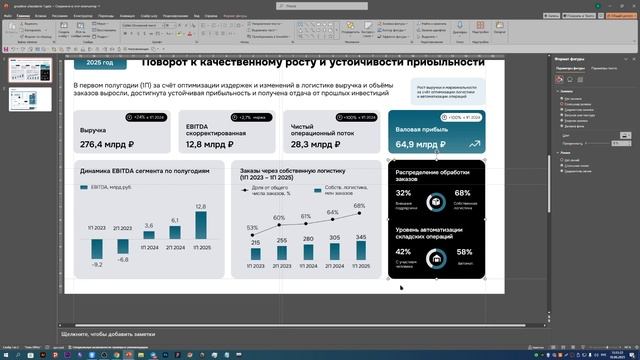Click the Add-ins (Надстройки) icon
640x360 pixels.
480,26
